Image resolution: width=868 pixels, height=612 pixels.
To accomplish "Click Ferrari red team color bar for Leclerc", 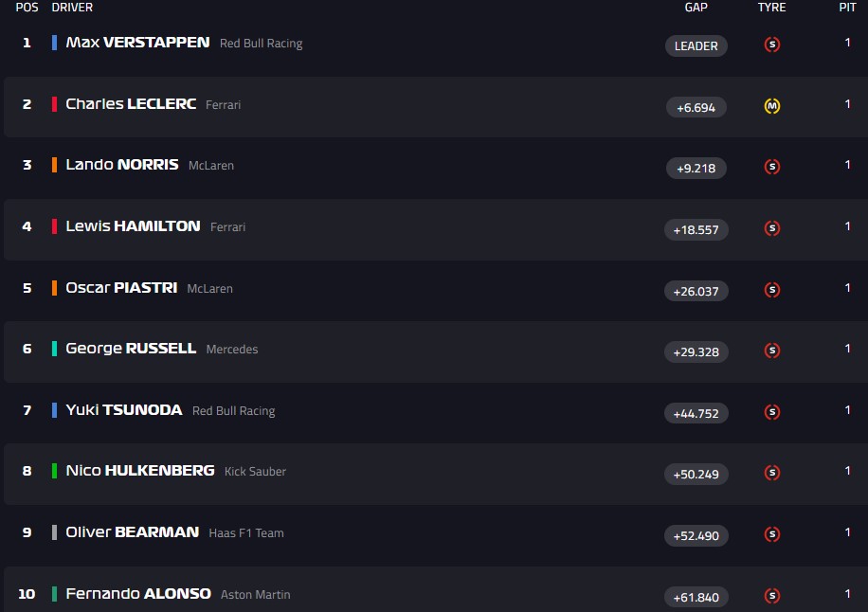I will [x=55, y=104].
